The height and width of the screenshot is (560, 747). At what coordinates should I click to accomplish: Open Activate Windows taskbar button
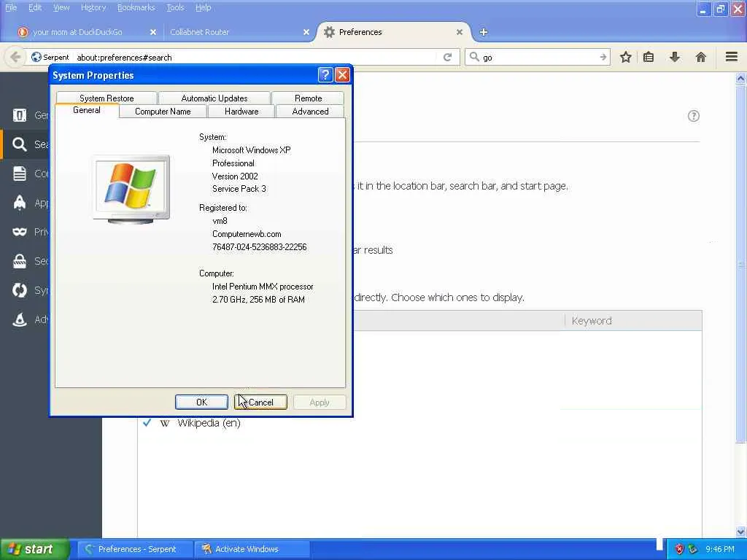click(x=252, y=549)
